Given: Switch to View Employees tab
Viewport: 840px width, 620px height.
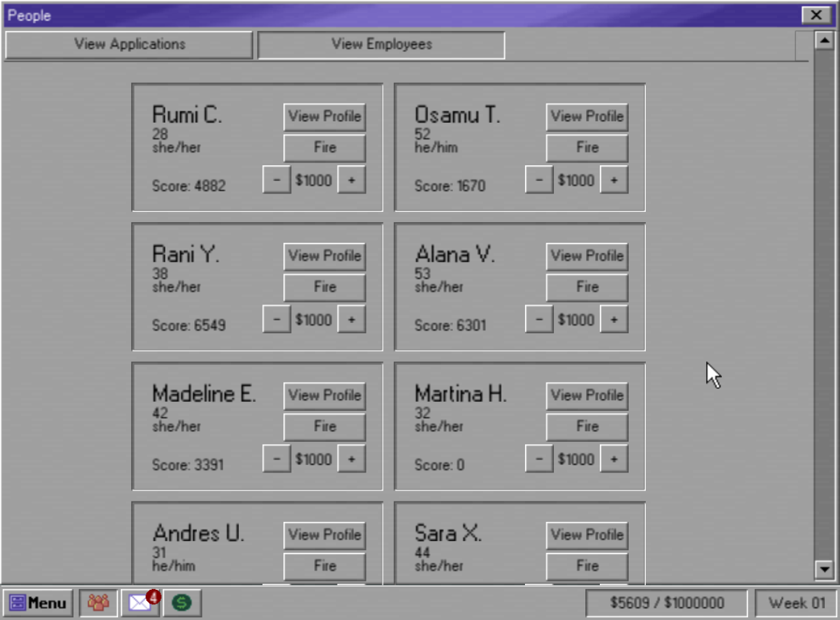Looking at the screenshot, I should (x=382, y=45).
